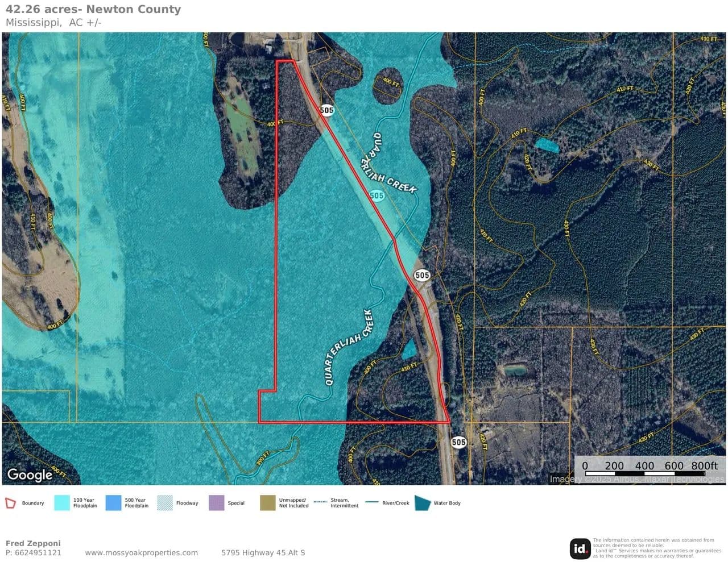Click the Floodway hatched pattern swatch
Image resolution: width=728 pixels, height=562 pixels.
pos(165,503)
